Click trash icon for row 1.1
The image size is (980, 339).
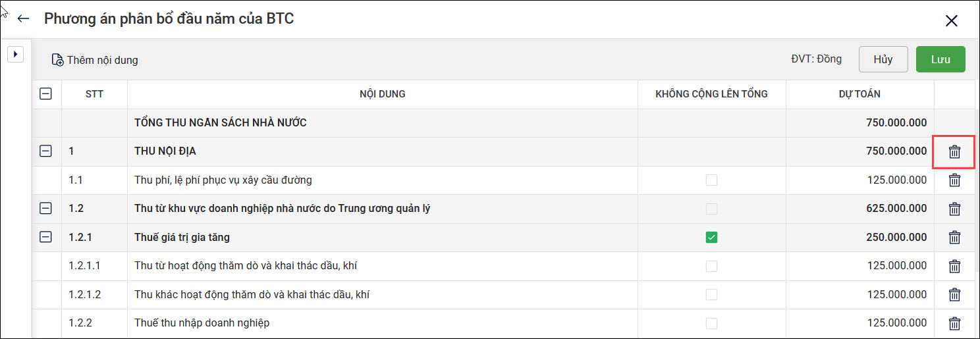coord(954,180)
